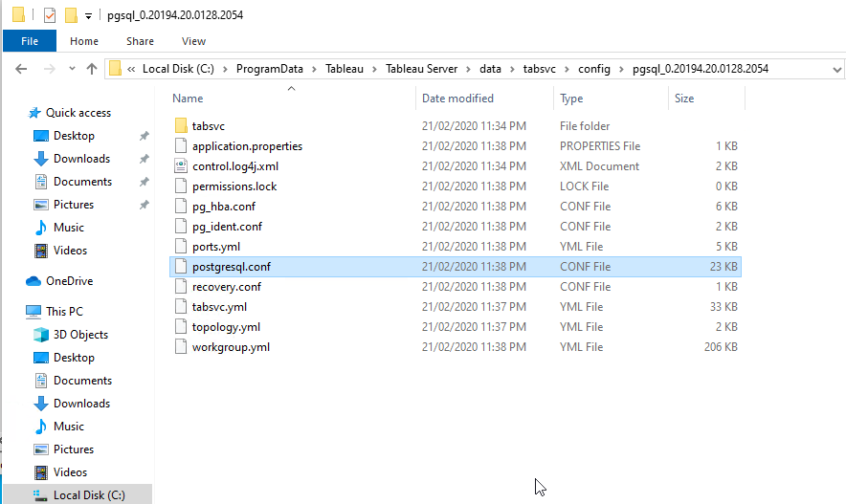The width and height of the screenshot is (846, 504).
Task: Click the topology.yml file icon
Action: point(181,327)
